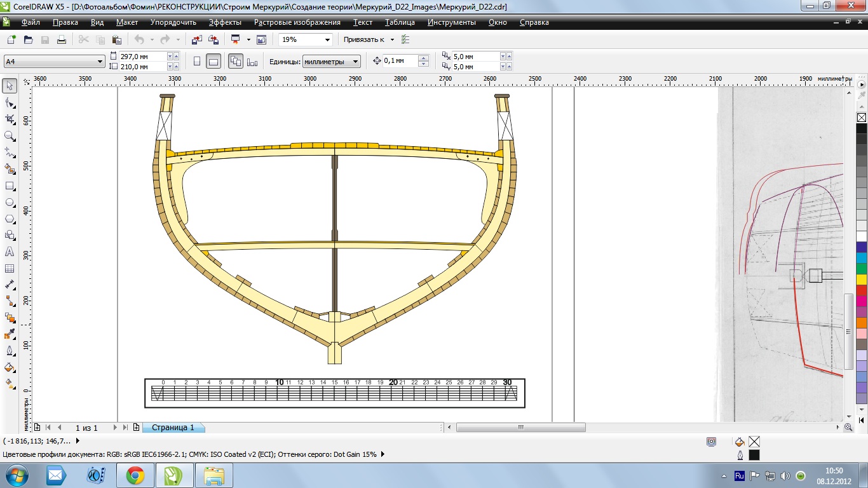The width and height of the screenshot is (868, 488).
Task: Select the Rectangle tool
Action: click(10, 186)
